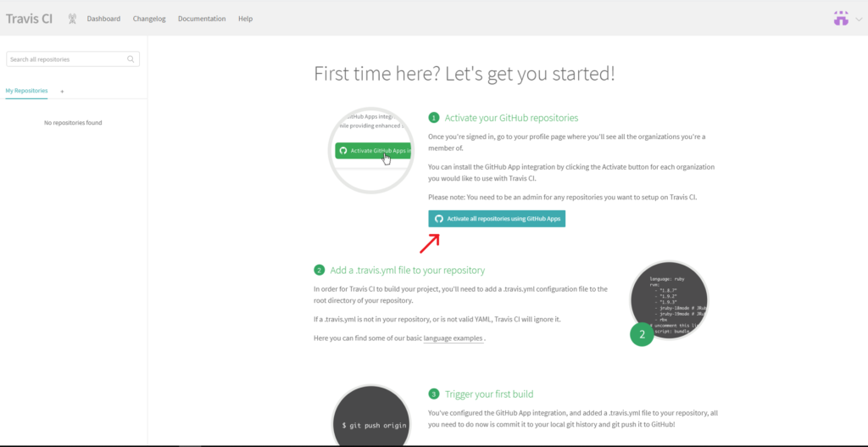
Task: Click the step 3 badge beside Trigger your first build
Action: coord(434,394)
